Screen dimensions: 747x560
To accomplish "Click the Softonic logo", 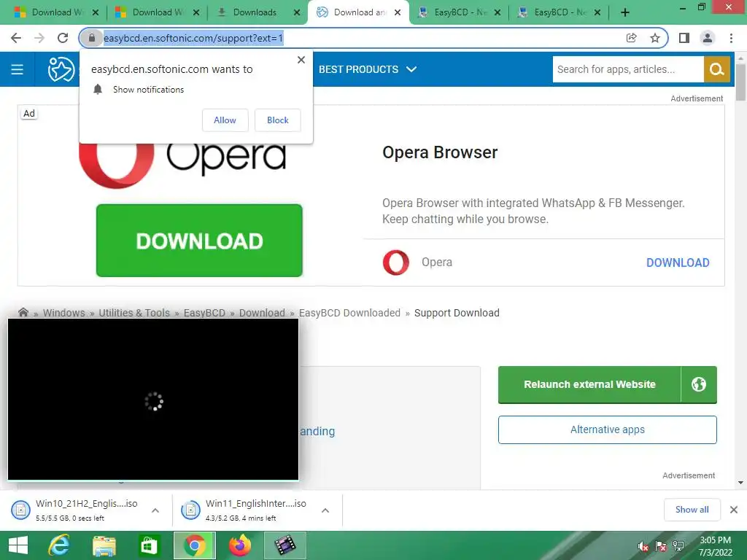I will point(61,69).
